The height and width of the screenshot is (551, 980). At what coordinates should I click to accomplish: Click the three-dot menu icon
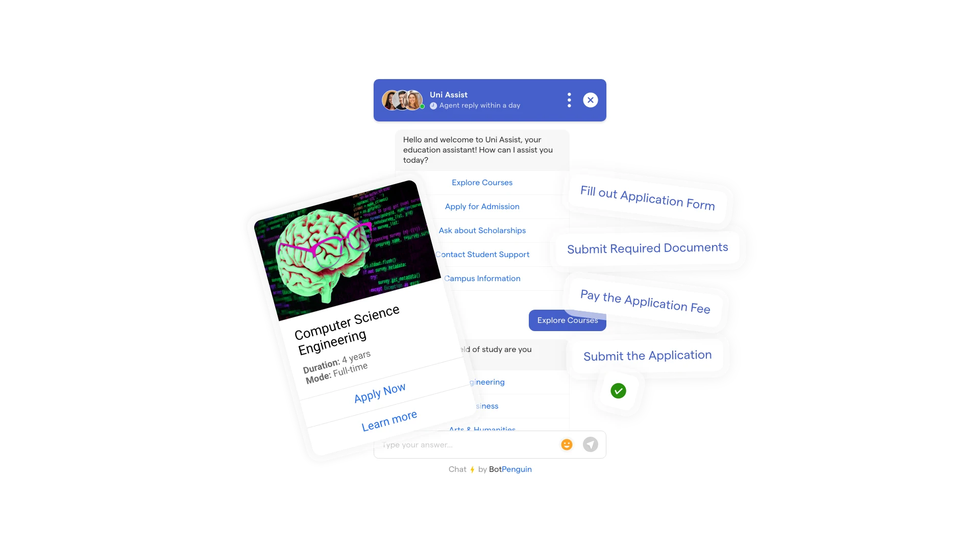569,100
